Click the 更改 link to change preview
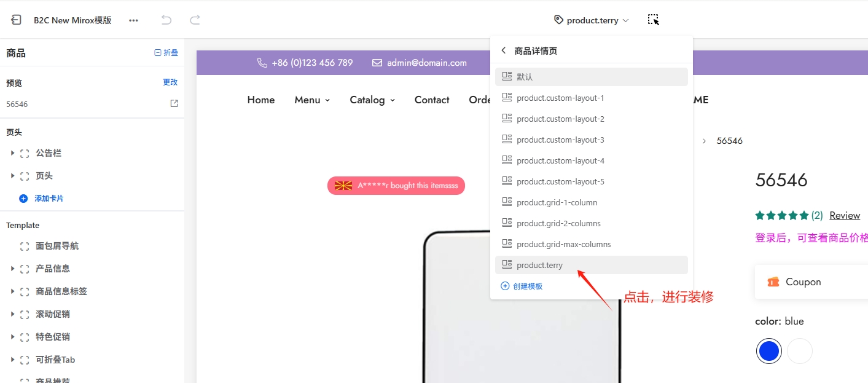Viewport: 868px width, 383px height. click(x=170, y=82)
